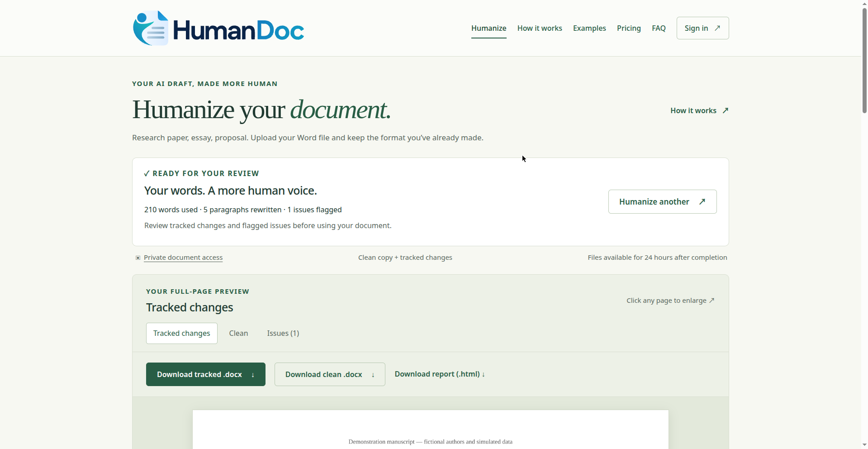
Task: Download the tracked .docx file
Action: point(205,374)
